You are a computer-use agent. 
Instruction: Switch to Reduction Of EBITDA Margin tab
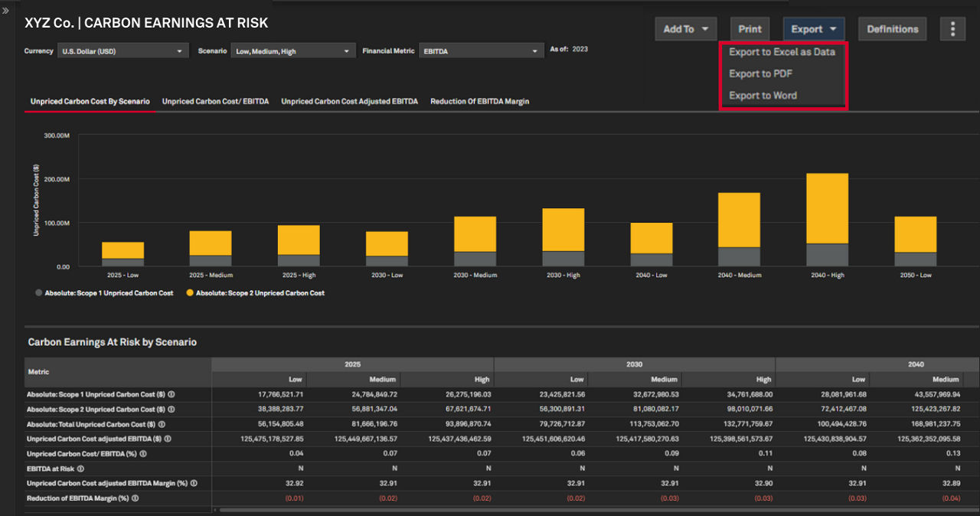[x=479, y=101]
